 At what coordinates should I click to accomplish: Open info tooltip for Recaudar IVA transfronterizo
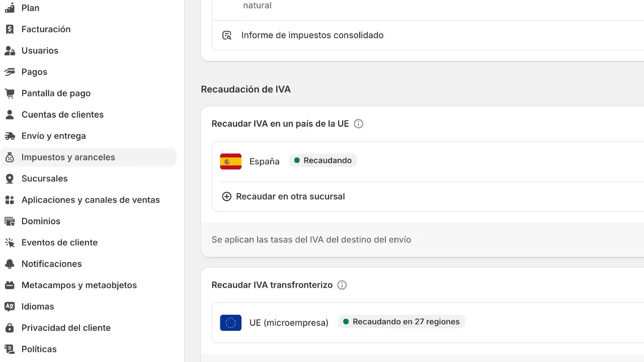[x=342, y=285]
